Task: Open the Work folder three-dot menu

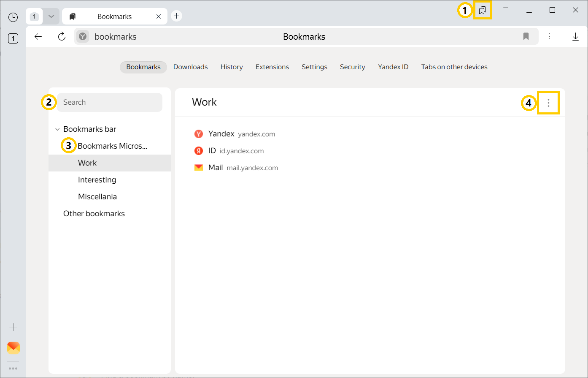Action: (548, 103)
